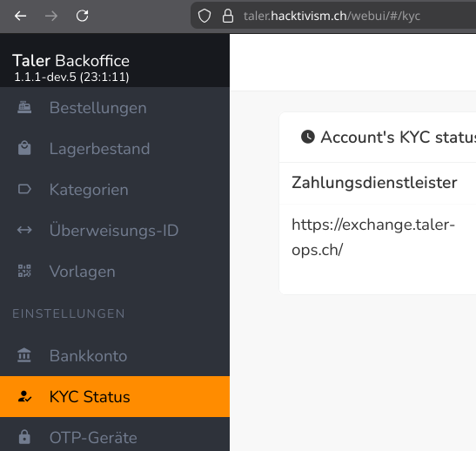Click the address bar URL text
476x451 pixels.
coord(332,16)
